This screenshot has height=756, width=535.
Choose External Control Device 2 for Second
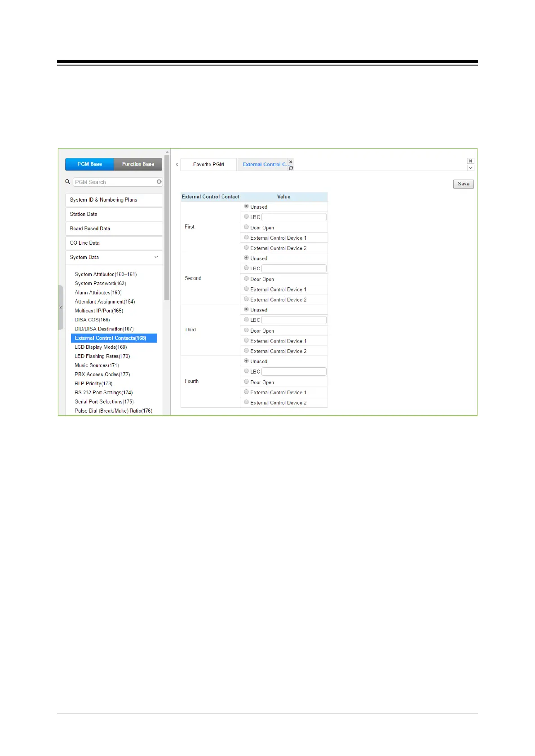(x=246, y=299)
